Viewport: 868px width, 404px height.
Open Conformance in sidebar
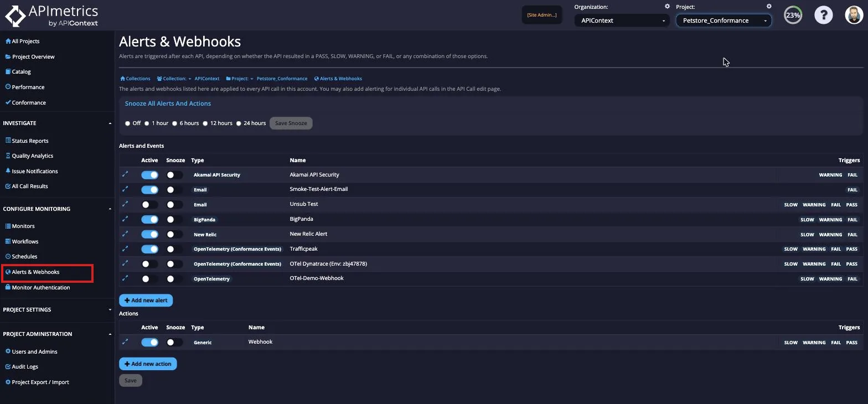25,102
